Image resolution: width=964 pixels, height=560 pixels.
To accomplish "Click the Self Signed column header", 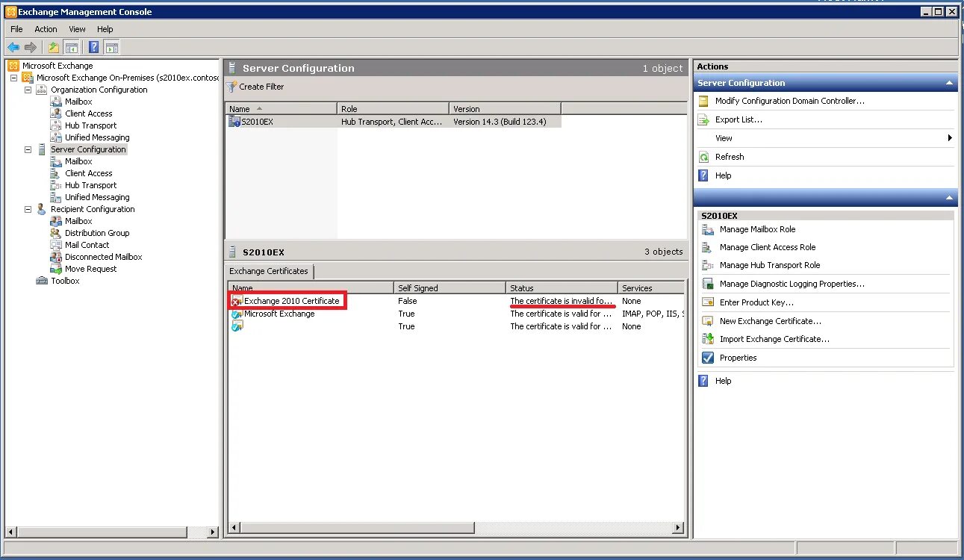I will tap(450, 287).
